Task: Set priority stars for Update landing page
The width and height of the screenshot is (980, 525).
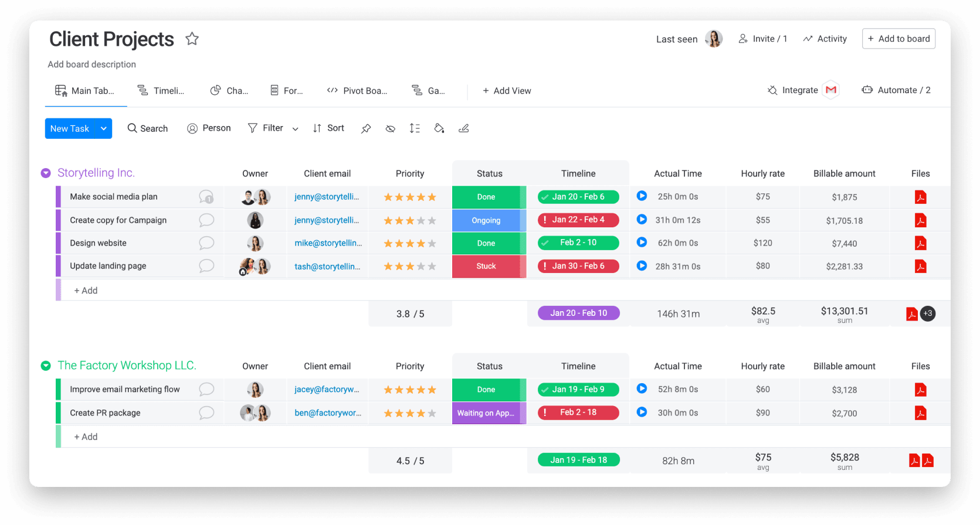Action: click(x=410, y=266)
